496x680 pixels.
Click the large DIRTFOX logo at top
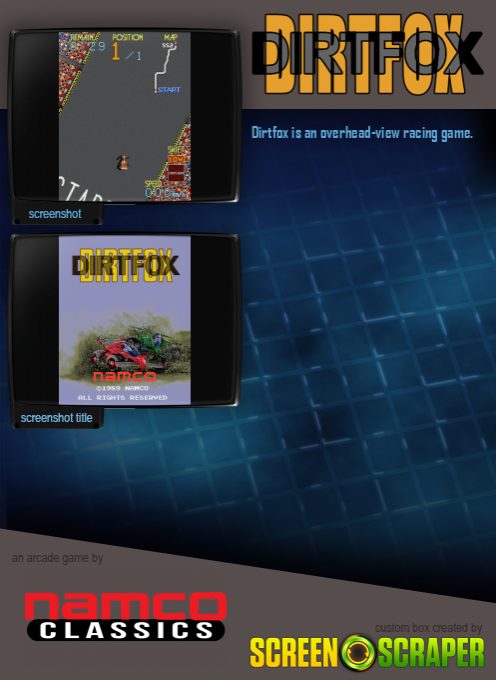point(367,54)
